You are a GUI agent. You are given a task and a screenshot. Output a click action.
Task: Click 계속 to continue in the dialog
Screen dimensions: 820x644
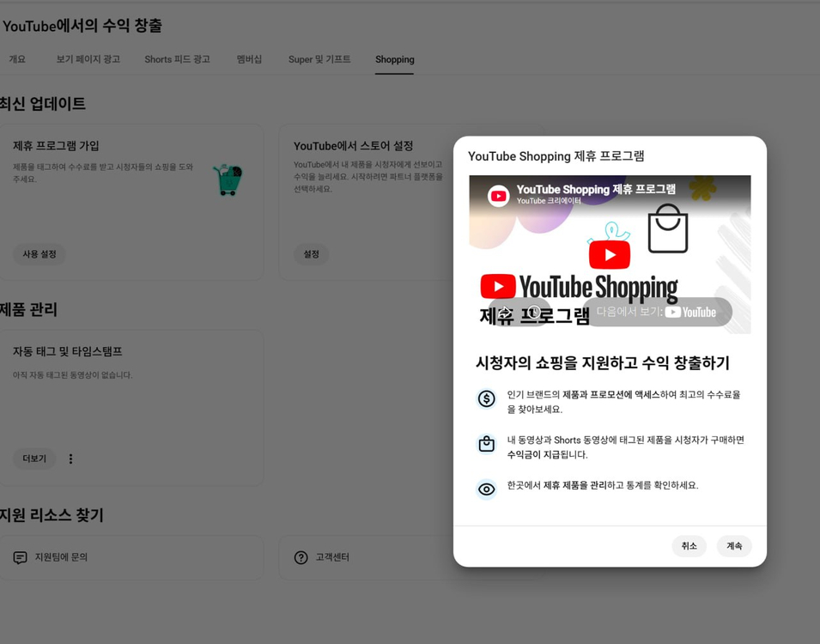734,545
